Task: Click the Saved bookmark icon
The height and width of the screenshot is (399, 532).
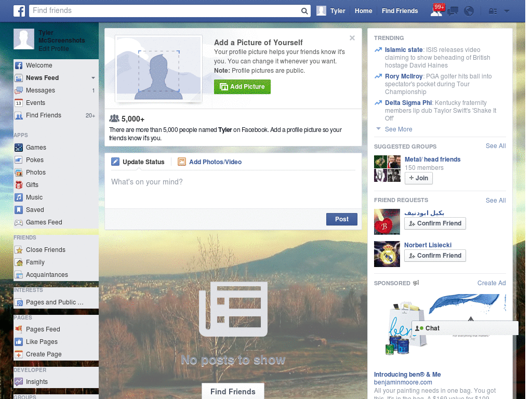Action: (x=19, y=210)
